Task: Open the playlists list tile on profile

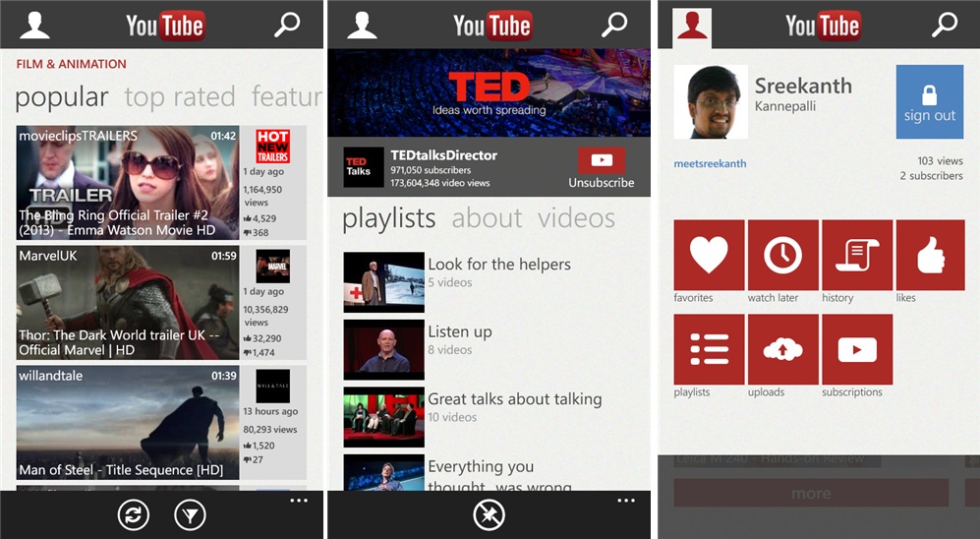Action: 709,349
